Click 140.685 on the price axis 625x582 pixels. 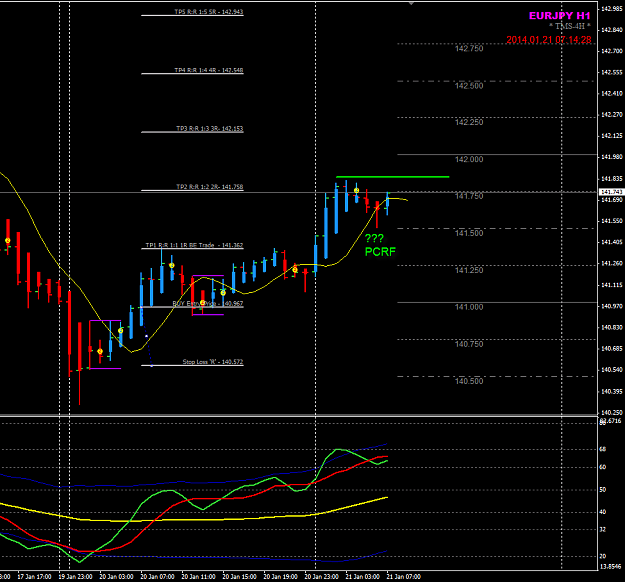612,349
